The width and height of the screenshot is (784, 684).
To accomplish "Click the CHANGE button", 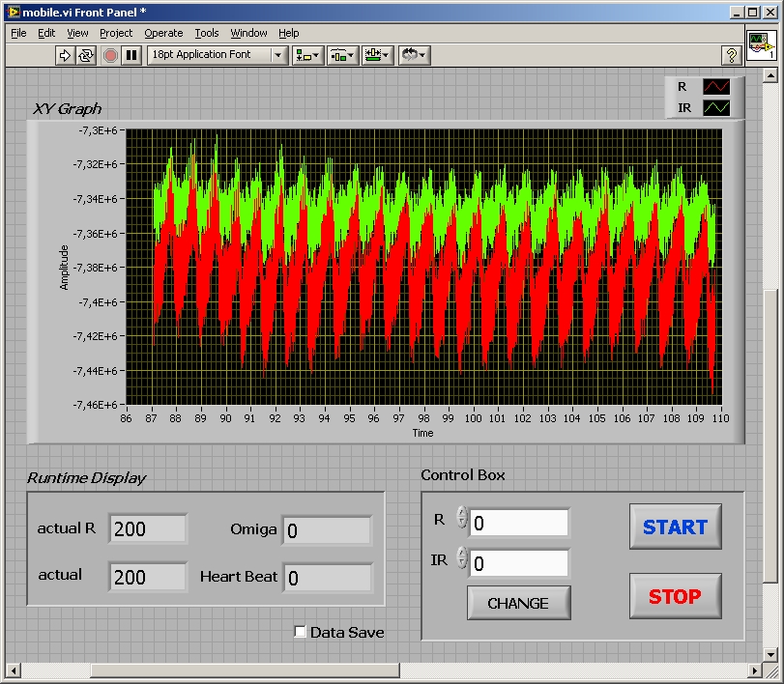I will click(x=518, y=603).
